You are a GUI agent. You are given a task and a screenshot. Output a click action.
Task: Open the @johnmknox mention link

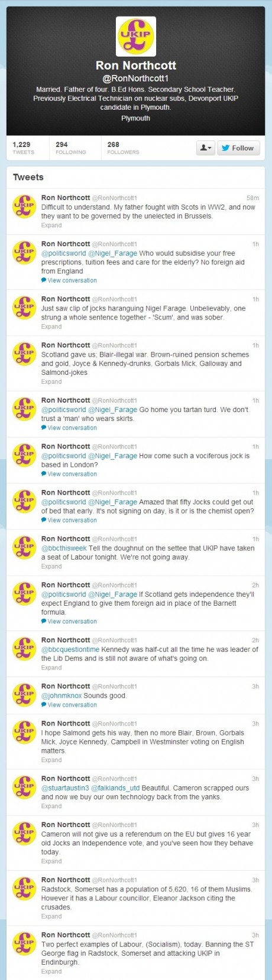61,695
